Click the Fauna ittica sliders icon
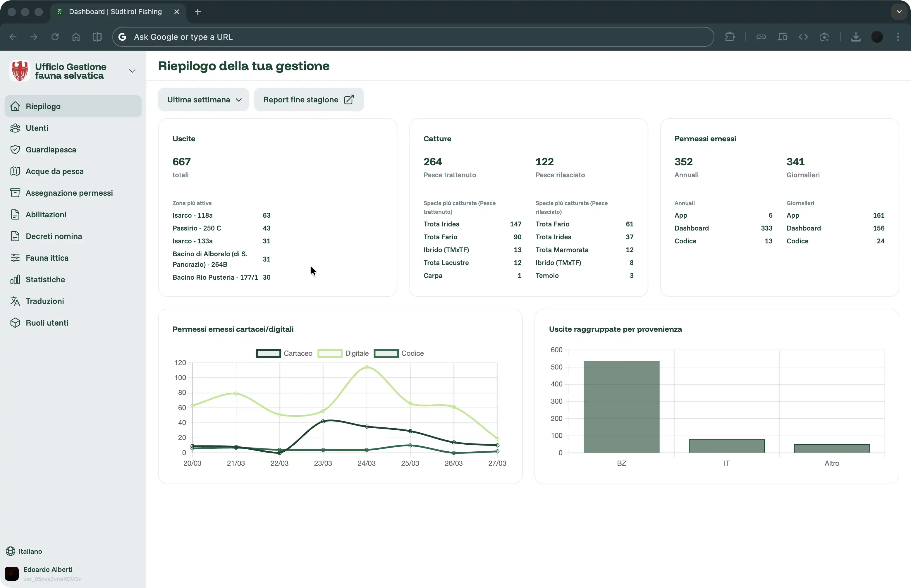The image size is (911, 588). pos(15,258)
